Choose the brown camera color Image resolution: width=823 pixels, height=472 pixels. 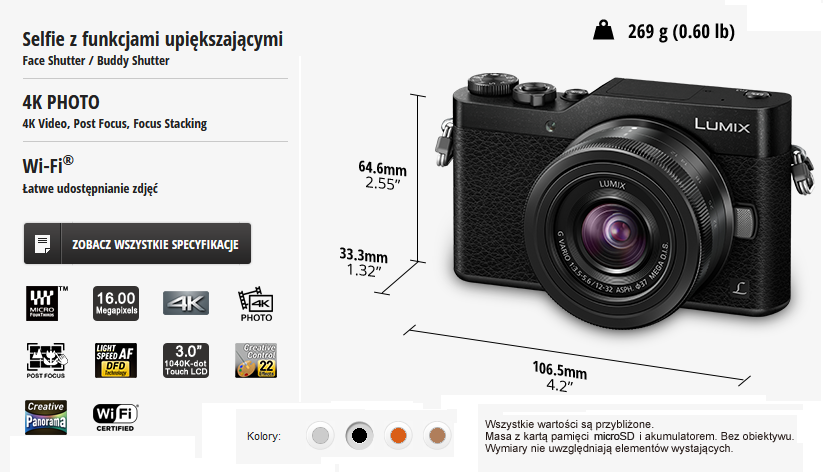coord(437,435)
